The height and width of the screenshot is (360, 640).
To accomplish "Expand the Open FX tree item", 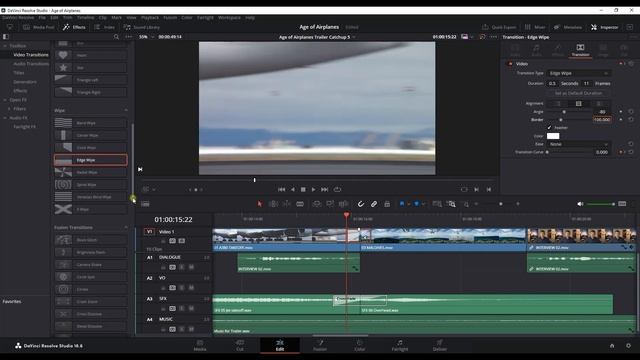I will pos(5,100).
